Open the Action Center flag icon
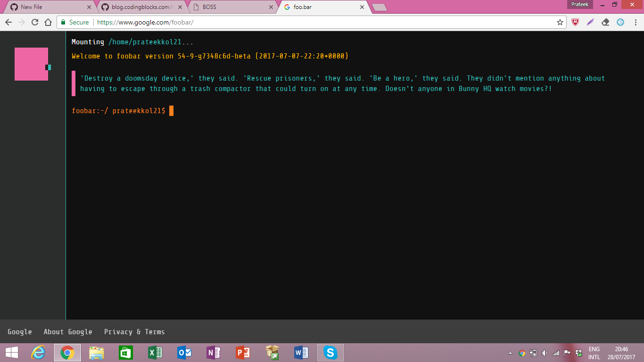Viewport: 644px width, 362px height. pos(567,353)
